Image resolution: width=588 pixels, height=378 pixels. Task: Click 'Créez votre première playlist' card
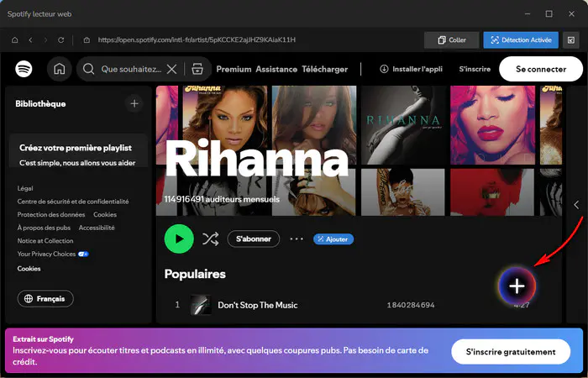tap(78, 150)
